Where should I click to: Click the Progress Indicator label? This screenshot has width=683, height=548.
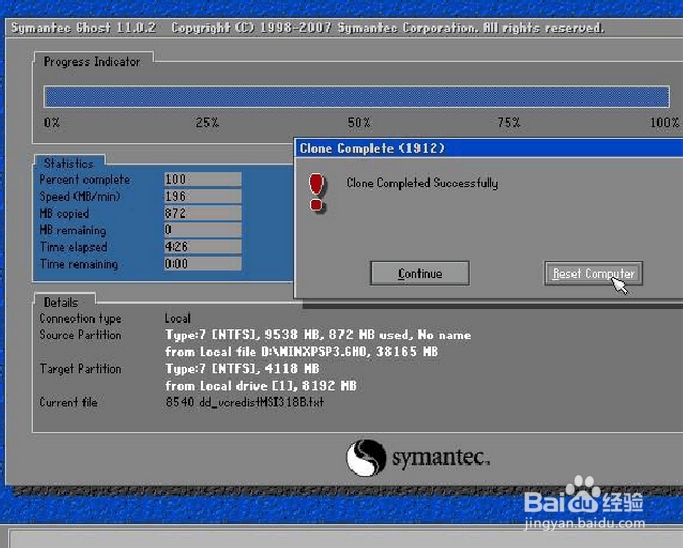pyautogui.click(x=92, y=62)
